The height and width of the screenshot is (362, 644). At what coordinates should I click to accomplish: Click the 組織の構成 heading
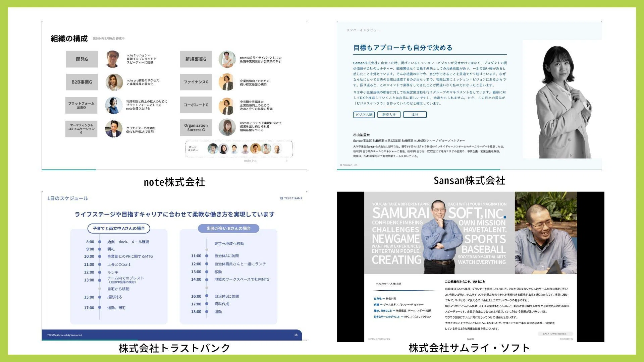69,39
